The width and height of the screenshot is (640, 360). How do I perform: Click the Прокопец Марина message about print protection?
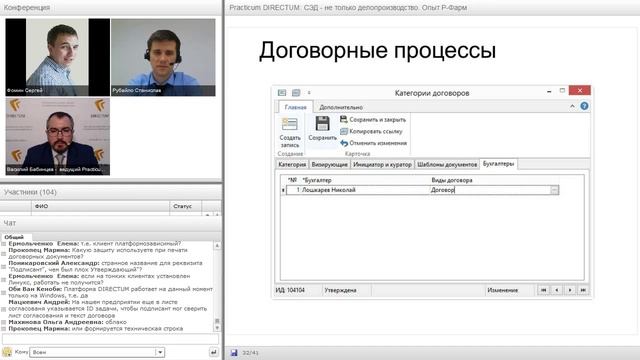click(98, 253)
